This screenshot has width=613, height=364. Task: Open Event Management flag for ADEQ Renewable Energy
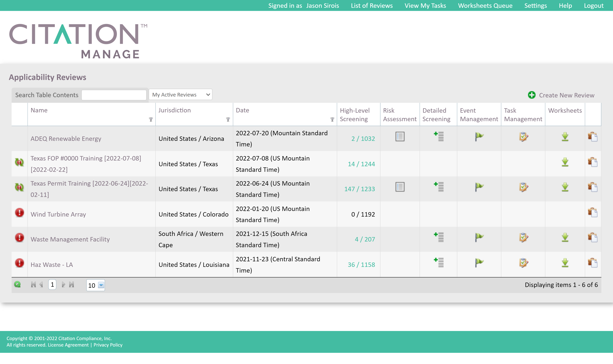click(x=479, y=137)
